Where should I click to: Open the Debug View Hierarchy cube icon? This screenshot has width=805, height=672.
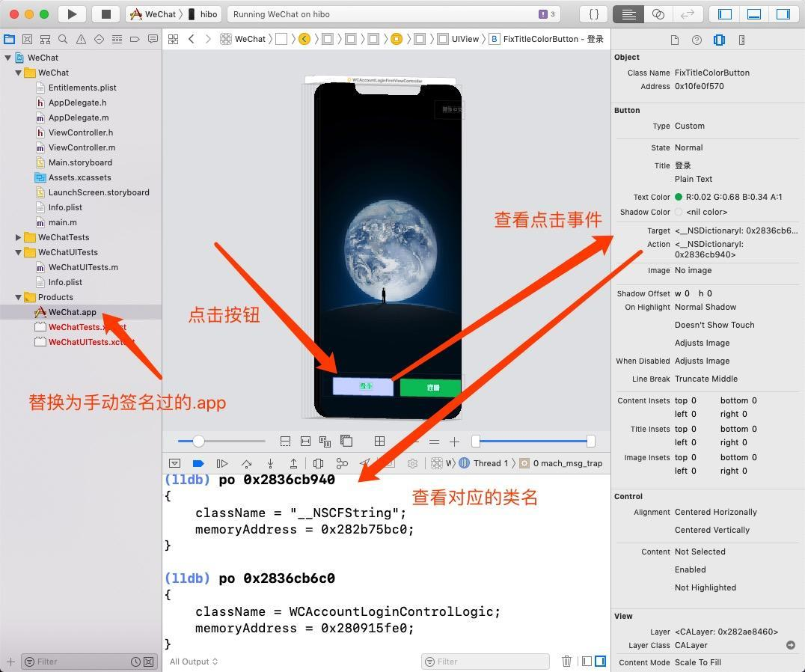[x=318, y=463]
